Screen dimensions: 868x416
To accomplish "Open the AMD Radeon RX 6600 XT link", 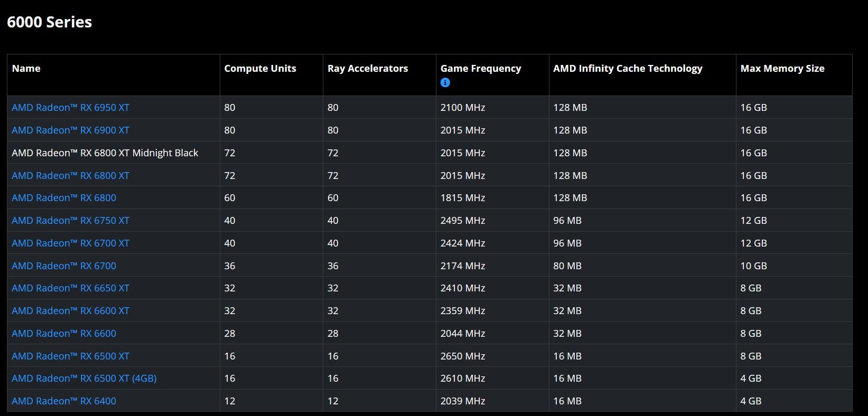I will [70, 311].
